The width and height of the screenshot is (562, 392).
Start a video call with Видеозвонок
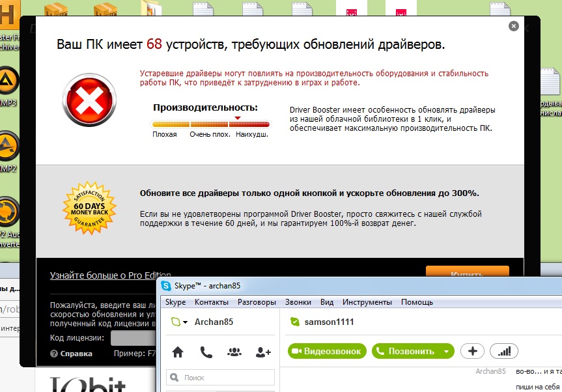click(326, 351)
